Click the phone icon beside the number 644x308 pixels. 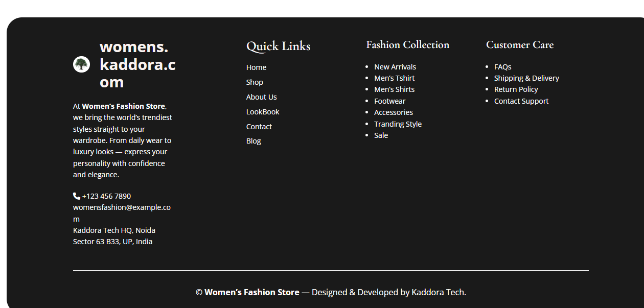[77, 196]
